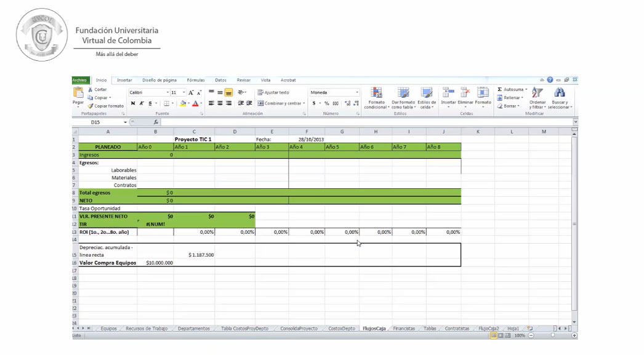Image resolution: width=644 pixels, height=355 pixels.
Task: Click the Autosuma sigma icon
Action: [499, 90]
